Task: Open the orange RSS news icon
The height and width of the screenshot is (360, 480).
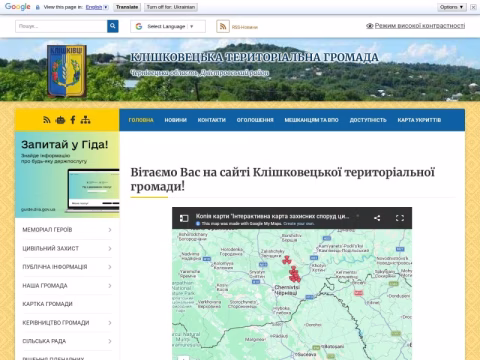Action: (x=223, y=26)
